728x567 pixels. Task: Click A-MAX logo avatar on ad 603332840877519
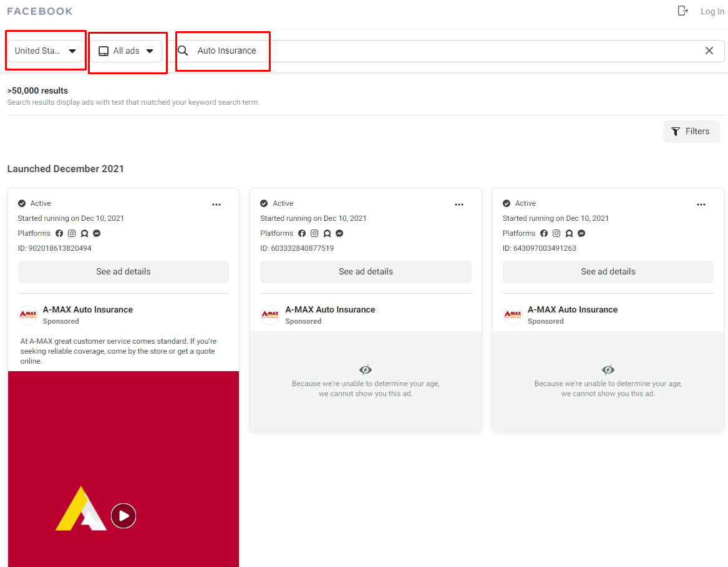[x=270, y=314]
